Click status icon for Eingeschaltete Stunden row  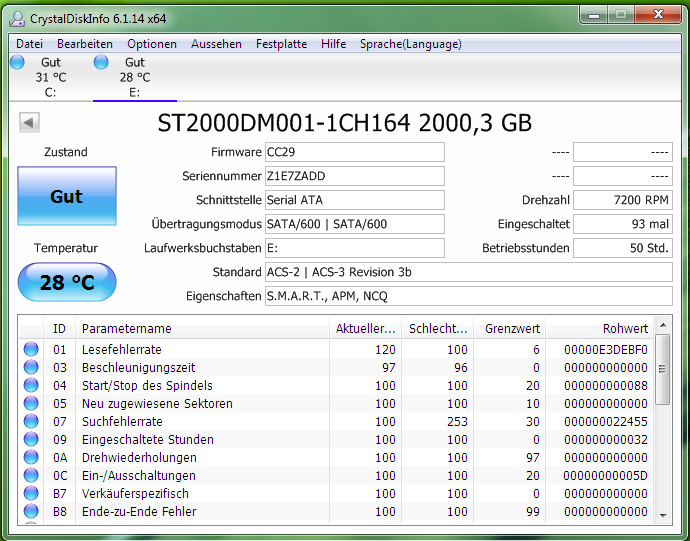[31, 439]
